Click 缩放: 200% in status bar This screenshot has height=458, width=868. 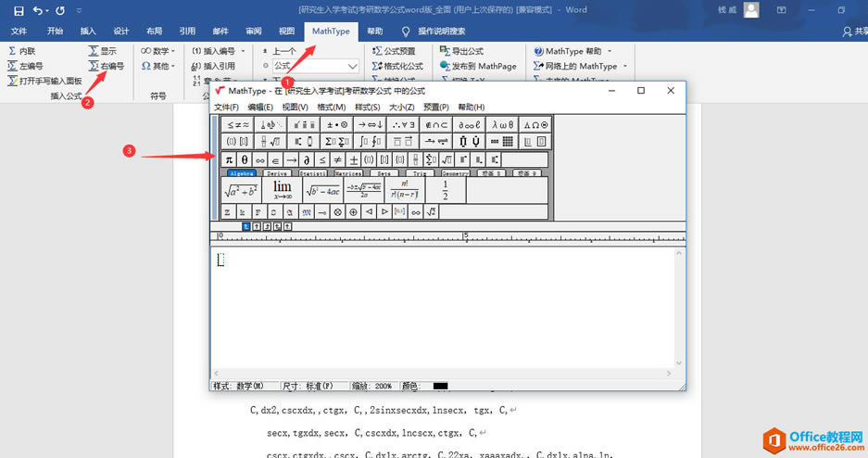(x=371, y=386)
